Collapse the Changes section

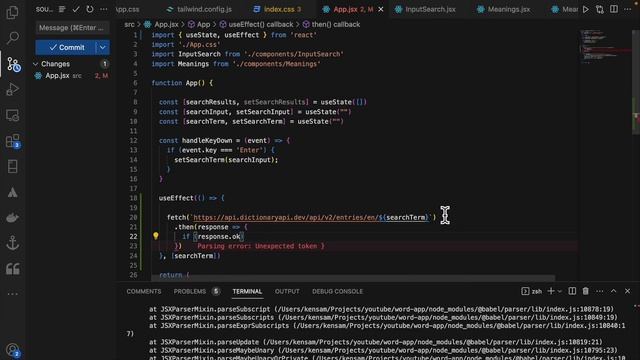tap(36, 64)
